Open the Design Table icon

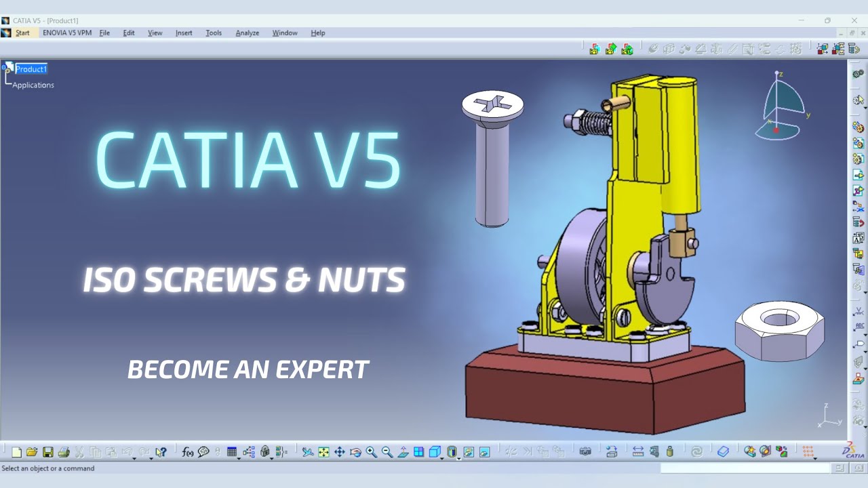click(231, 452)
